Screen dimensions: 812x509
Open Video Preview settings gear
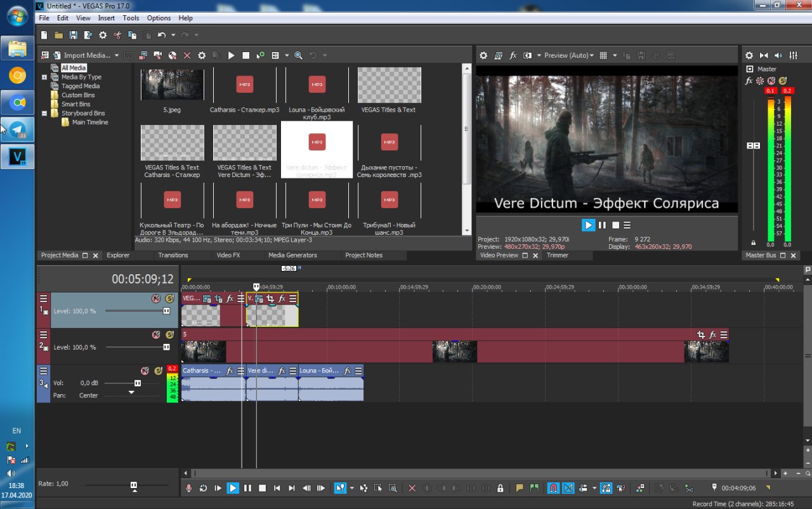(x=483, y=56)
